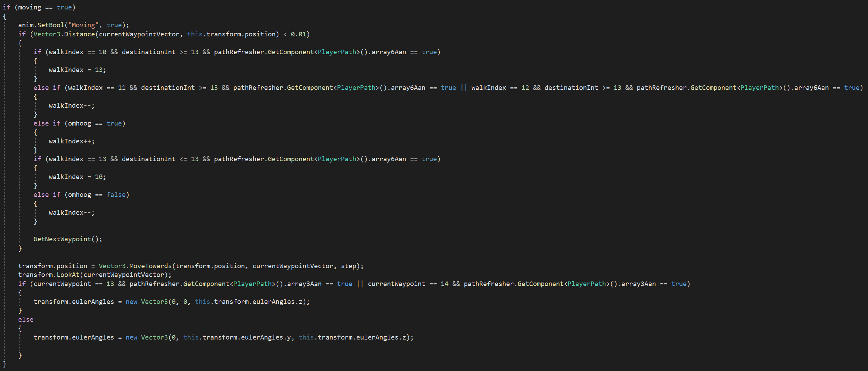The width and height of the screenshot is (868, 371).
Task: Click 'destinationInt <= 13' in the condition
Action: (160, 159)
